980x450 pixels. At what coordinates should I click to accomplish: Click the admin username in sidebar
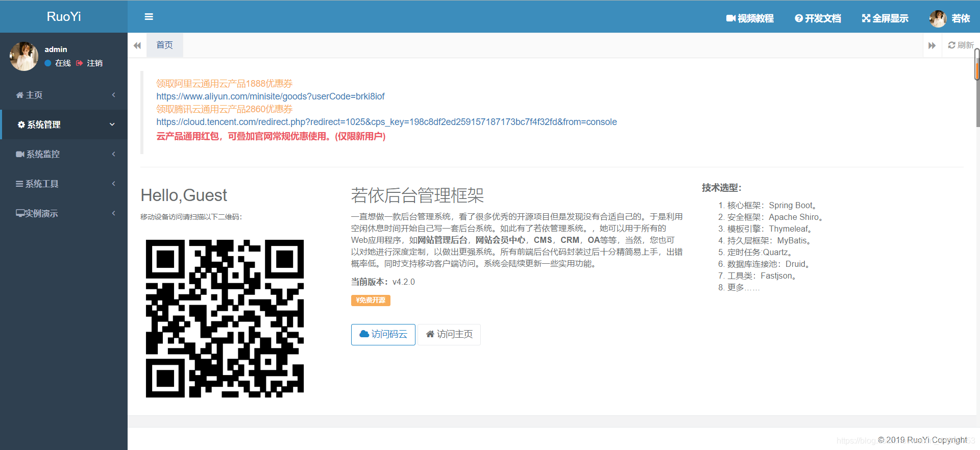[56, 49]
